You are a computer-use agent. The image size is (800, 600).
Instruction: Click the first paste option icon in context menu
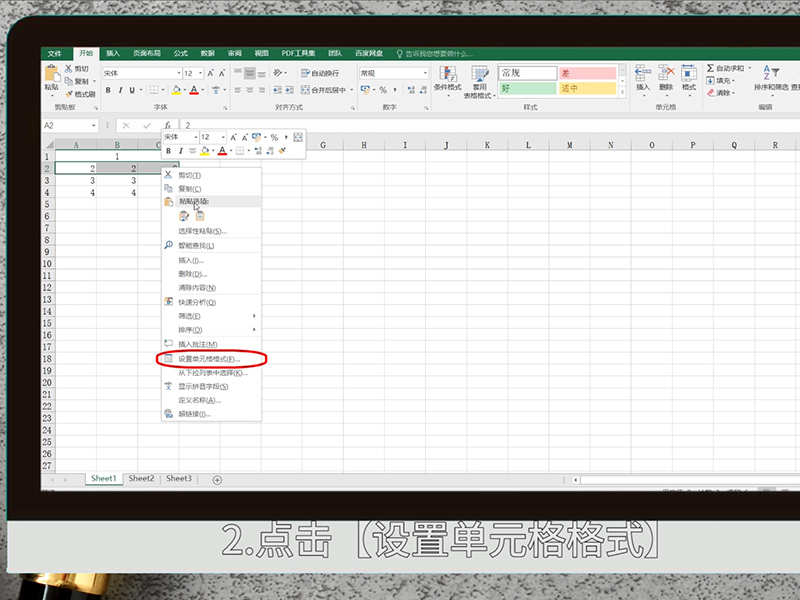pos(184,216)
